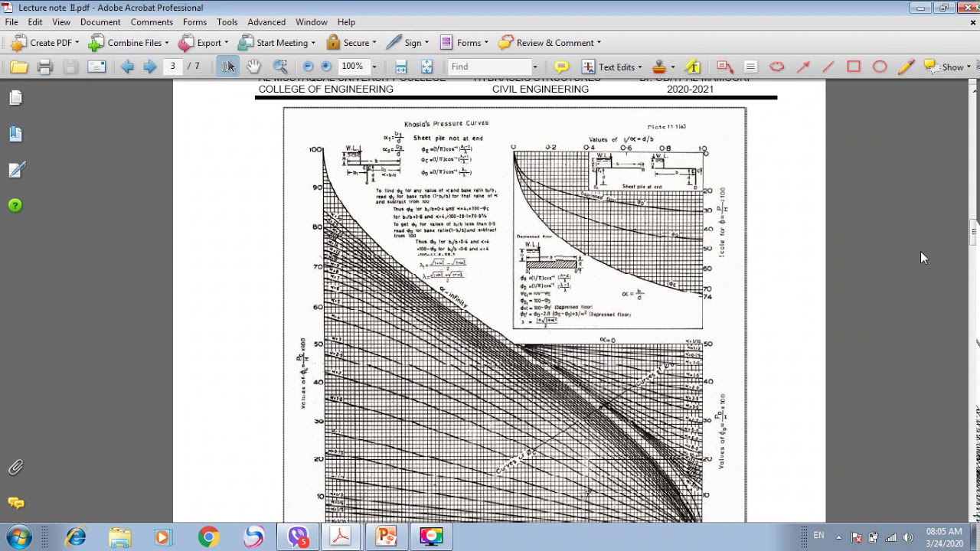980x551 pixels.
Task: Pick the Marquee Zoom tool
Action: coord(280,67)
